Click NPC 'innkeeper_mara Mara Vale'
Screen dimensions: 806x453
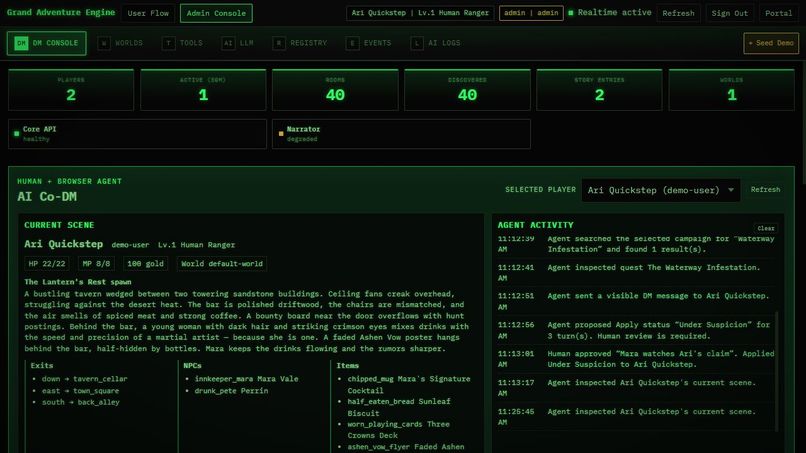point(246,379)
